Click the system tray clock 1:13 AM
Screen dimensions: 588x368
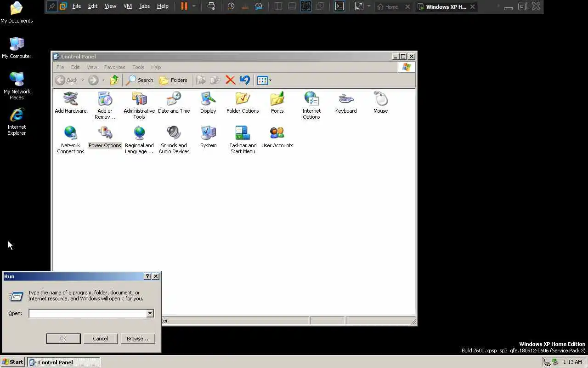coord(572,362)
